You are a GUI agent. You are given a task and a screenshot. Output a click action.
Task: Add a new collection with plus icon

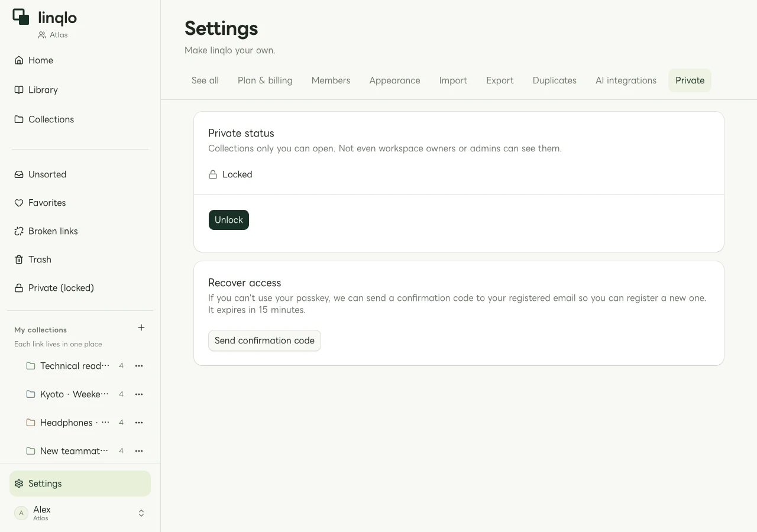point(141,327)
